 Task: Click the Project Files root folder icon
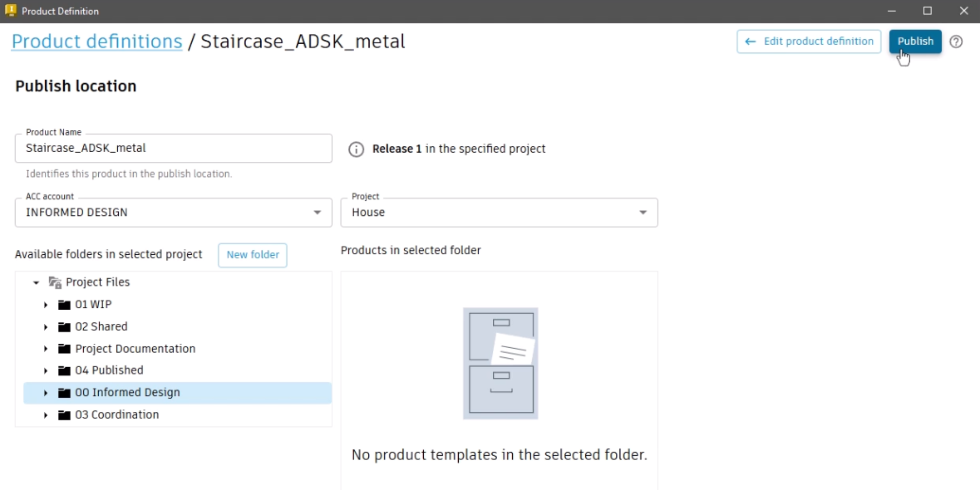[x=56, y=282]
